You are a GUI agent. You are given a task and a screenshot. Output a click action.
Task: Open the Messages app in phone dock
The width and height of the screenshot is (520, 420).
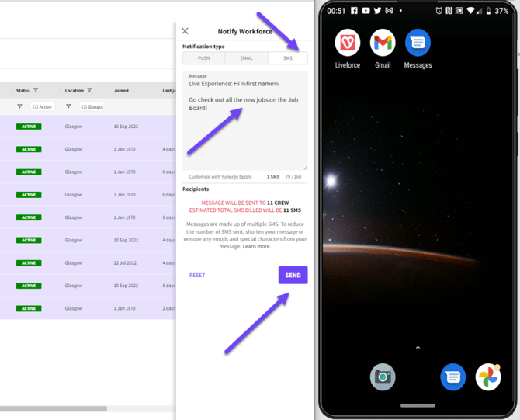coord(453,377)
